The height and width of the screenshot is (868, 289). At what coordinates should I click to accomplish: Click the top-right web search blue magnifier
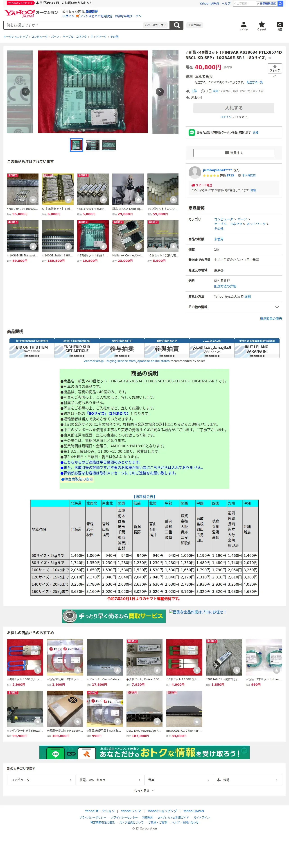coord(280,3)
